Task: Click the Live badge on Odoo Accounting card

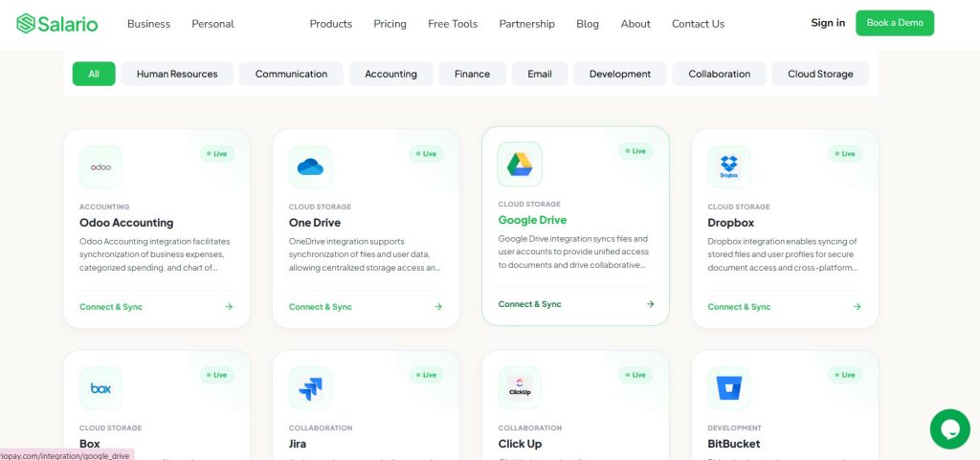Action: [217, 154]
